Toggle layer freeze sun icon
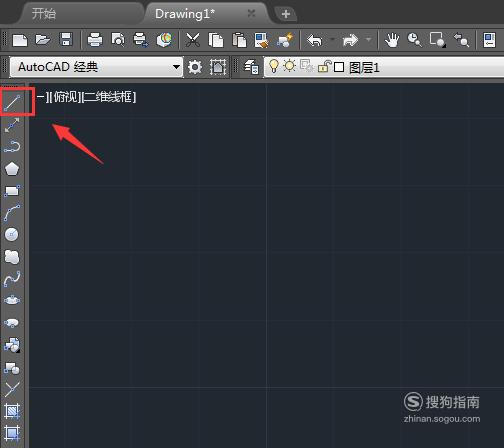 click(289, 66)
